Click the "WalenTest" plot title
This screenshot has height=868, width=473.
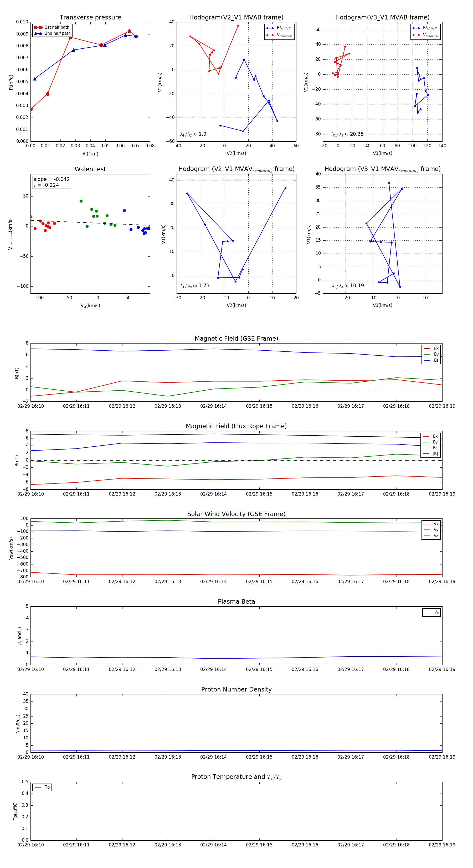(90, 169)
